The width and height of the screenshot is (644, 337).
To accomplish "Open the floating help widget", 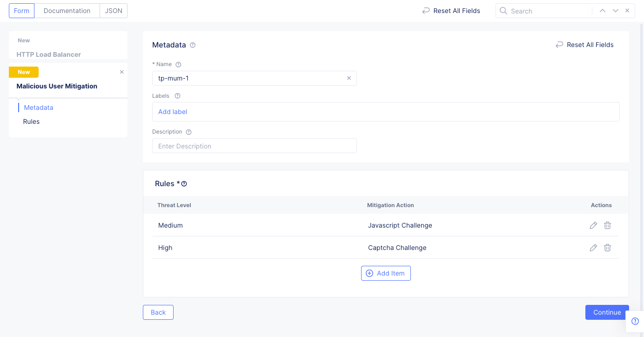I will pos(635,321).
